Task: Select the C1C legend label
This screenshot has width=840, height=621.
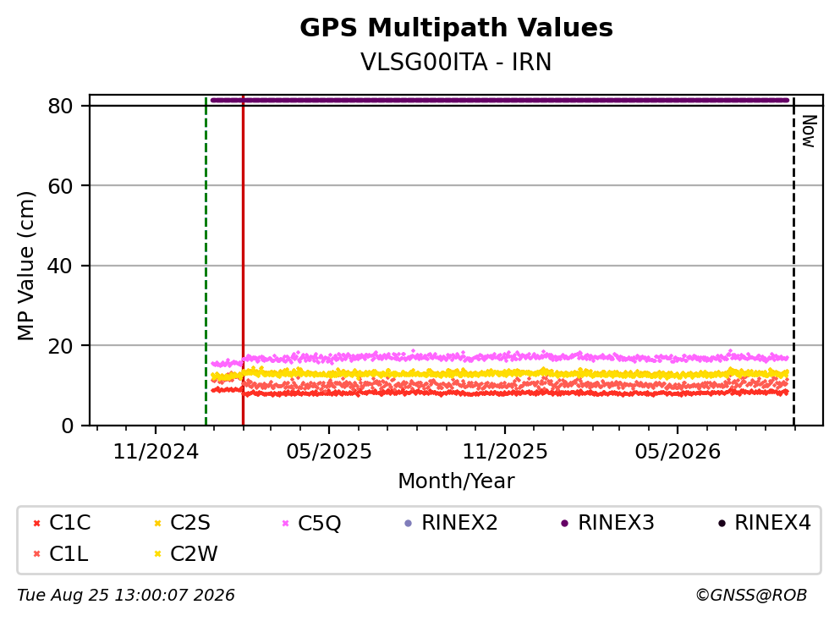Action: tap(69, 522)
